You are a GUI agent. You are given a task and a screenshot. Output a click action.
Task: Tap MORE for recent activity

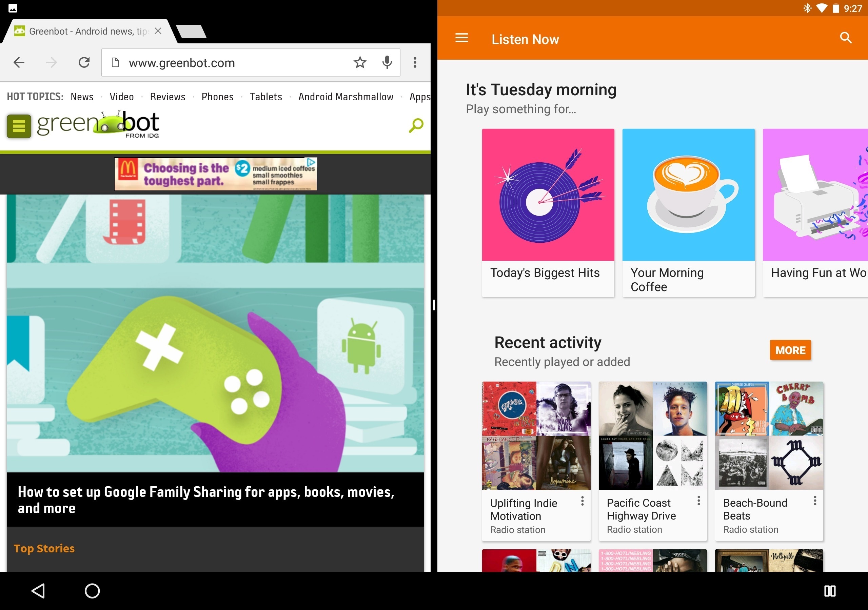790,350
